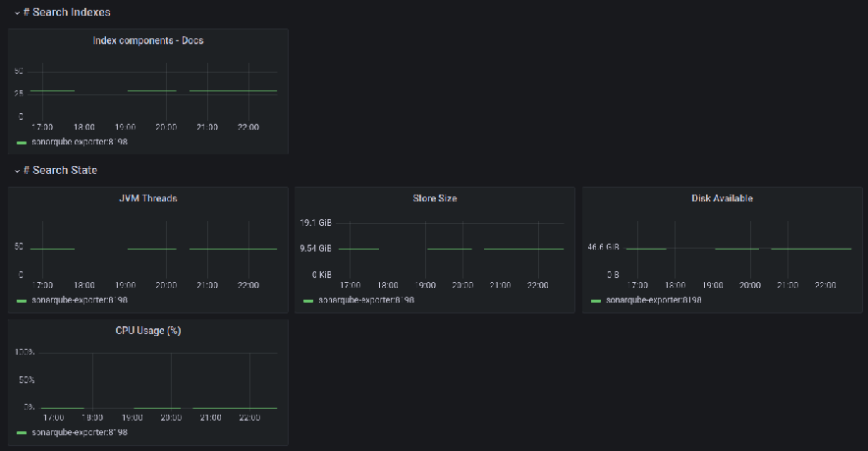This screenshot has width=868, height=451.
Task: Click the '# Search Indexes' row title
Action: click(x=67, y=13)
